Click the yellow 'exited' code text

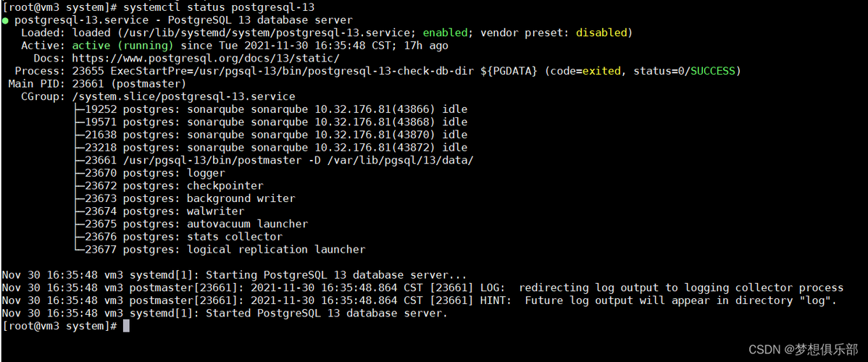tap(601, 72)
